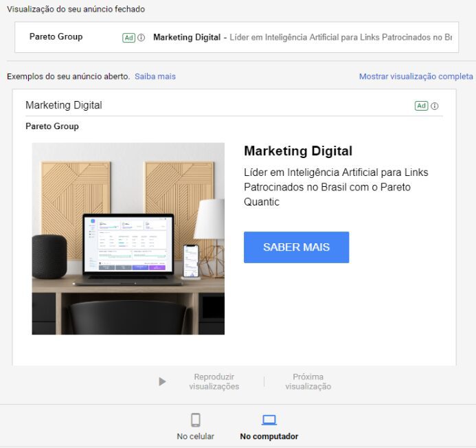Select the No computador preview tab

point(269,436)
